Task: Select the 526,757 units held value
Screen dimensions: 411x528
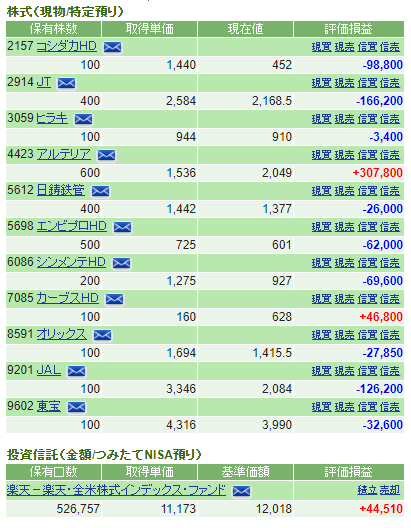Action: (78, 509)
